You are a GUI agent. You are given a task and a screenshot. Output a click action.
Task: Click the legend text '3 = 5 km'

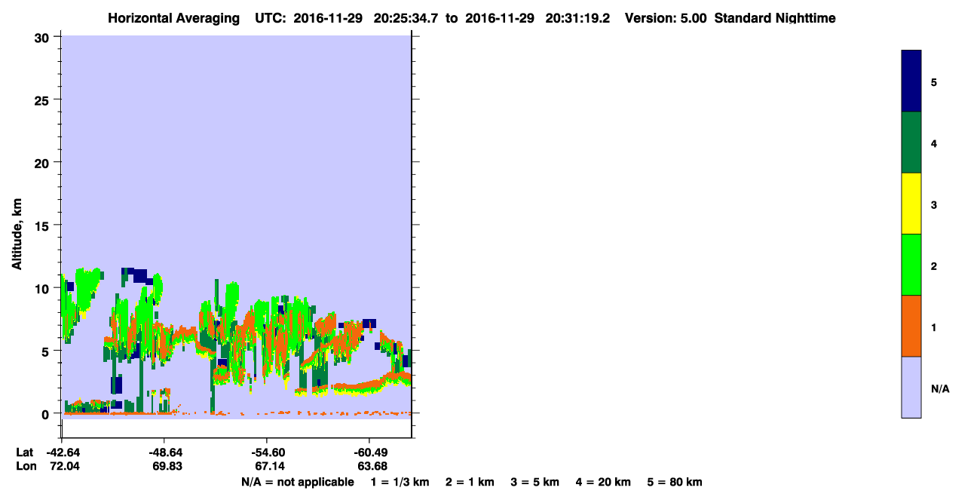[x=535, y=482]
